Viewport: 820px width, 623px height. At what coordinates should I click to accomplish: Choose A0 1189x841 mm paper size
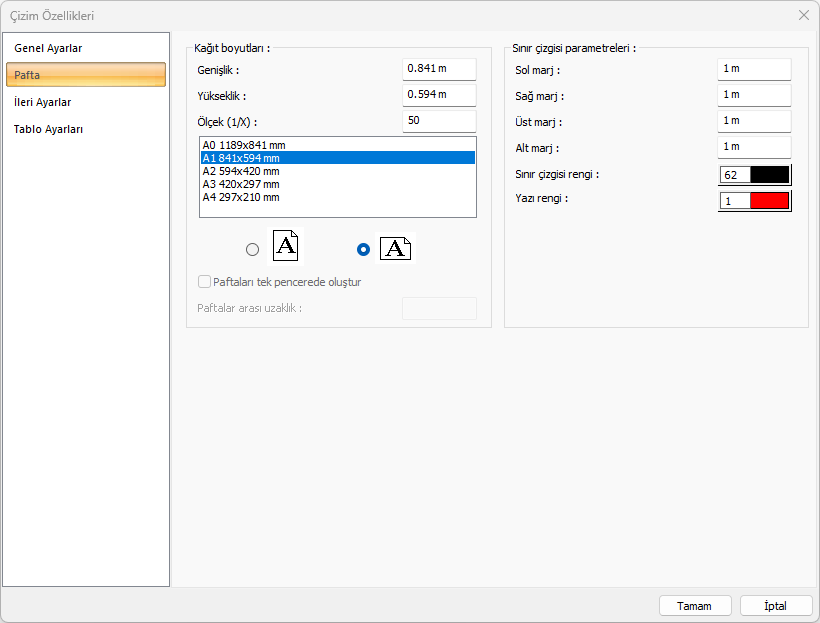(241, 145)
